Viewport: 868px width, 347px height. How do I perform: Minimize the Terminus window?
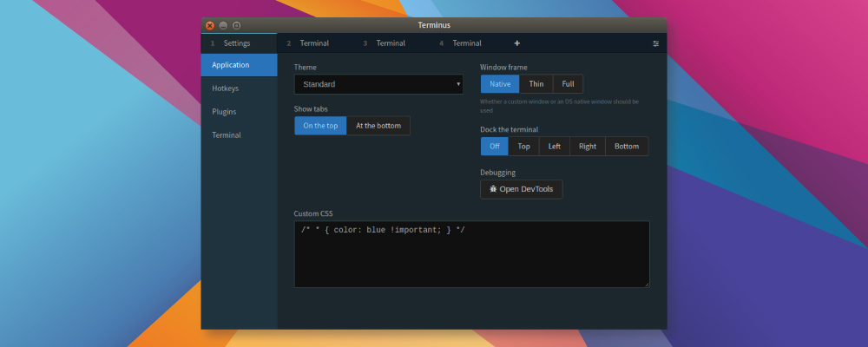click(x=223, y=25)
